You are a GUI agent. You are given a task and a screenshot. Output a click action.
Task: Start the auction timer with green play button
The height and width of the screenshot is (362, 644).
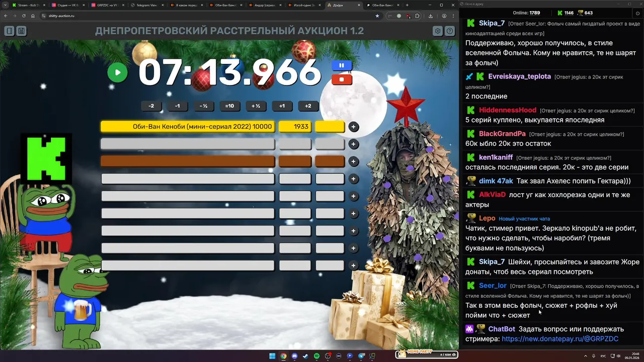(117, 72)
